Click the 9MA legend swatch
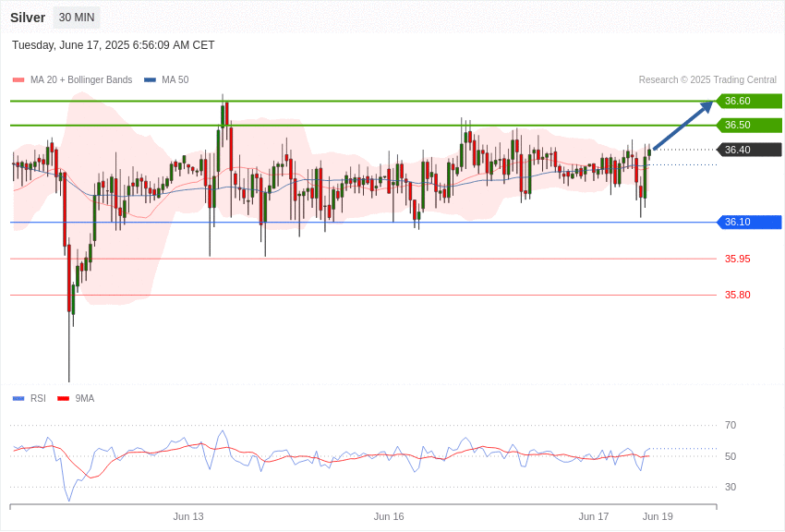 click(63, 398)
